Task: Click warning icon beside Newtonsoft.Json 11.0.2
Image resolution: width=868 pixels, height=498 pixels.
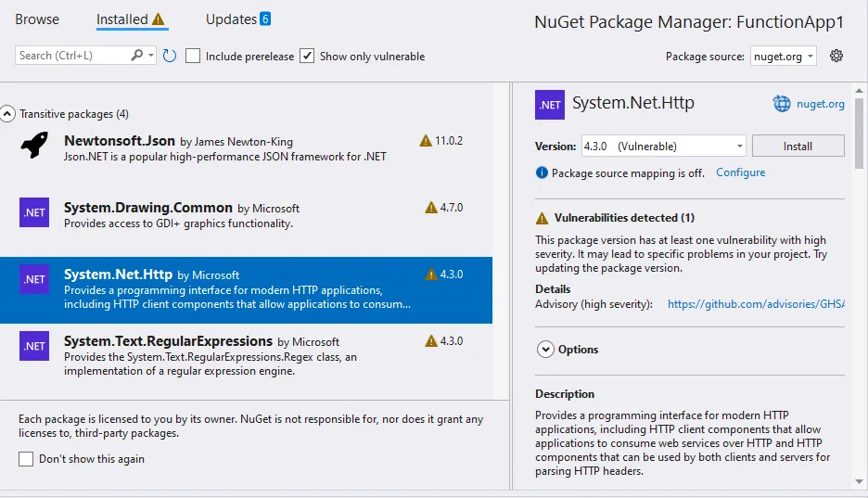Action: [x=425, y=141]
